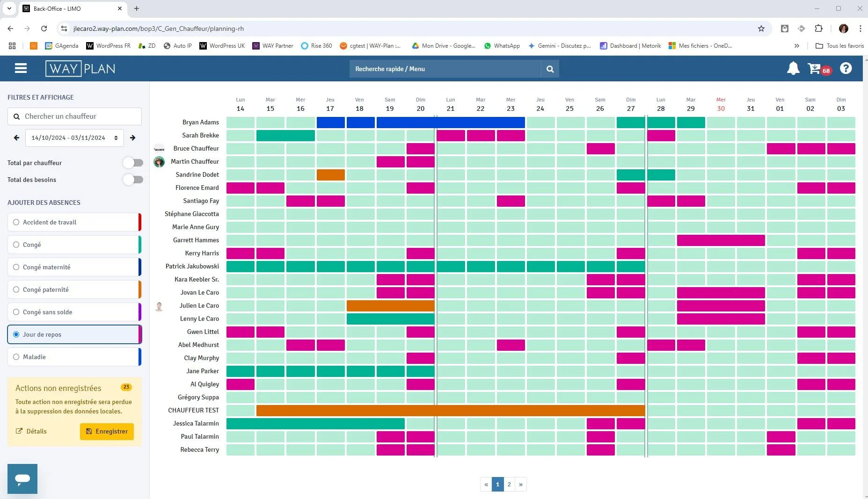Click the quick search magnifier button
Viewport: 868px width, 499px height.
[x=550, y=69]
